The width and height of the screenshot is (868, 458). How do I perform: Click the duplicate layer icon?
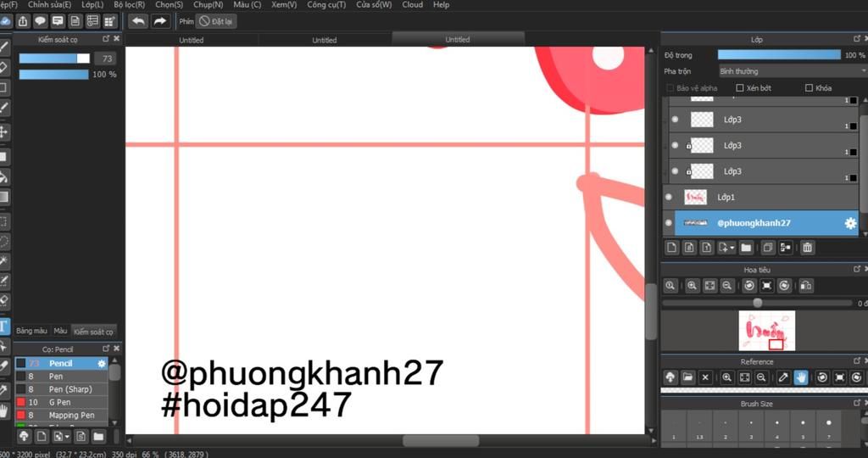pos(767,248)
